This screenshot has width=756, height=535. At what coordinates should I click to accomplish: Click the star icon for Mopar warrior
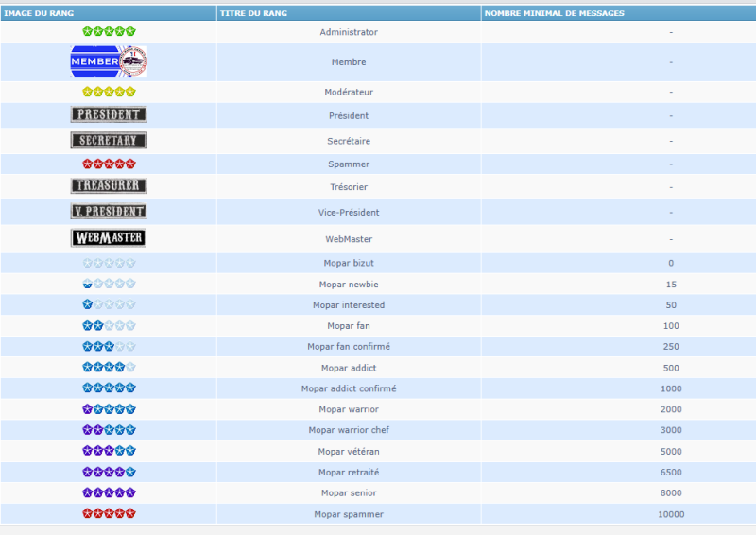point(109,409)
